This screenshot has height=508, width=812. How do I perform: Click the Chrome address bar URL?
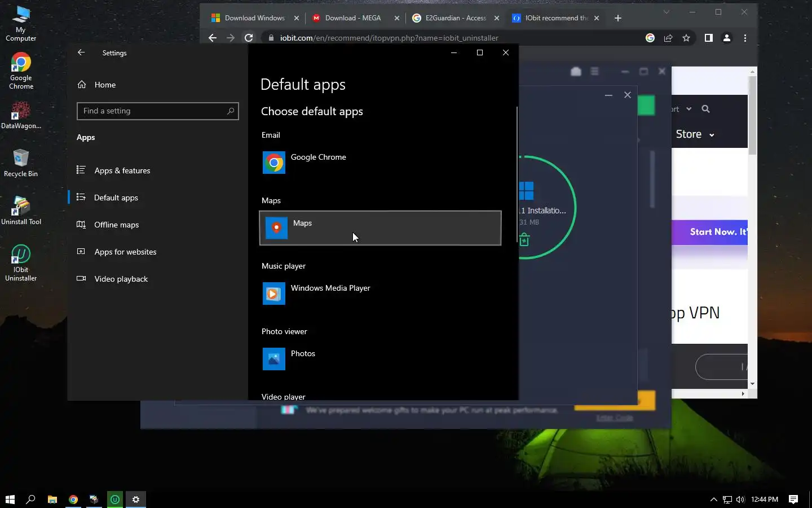389,38
